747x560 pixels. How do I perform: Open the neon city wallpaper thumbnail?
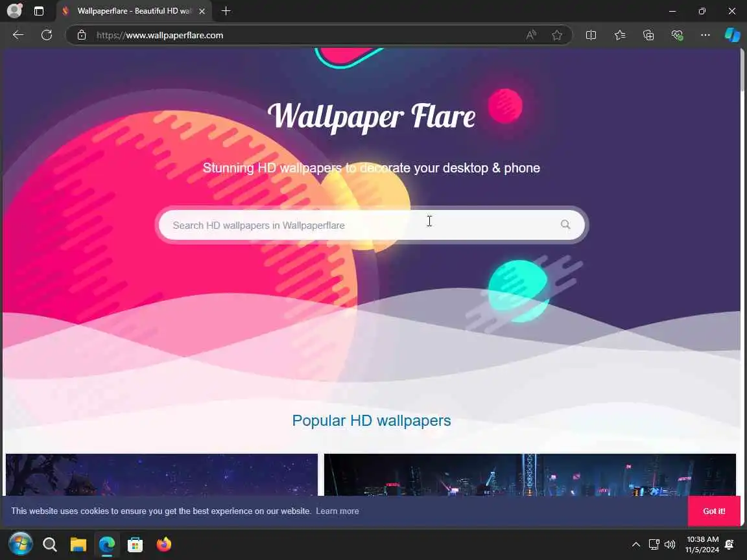point(530,474)
